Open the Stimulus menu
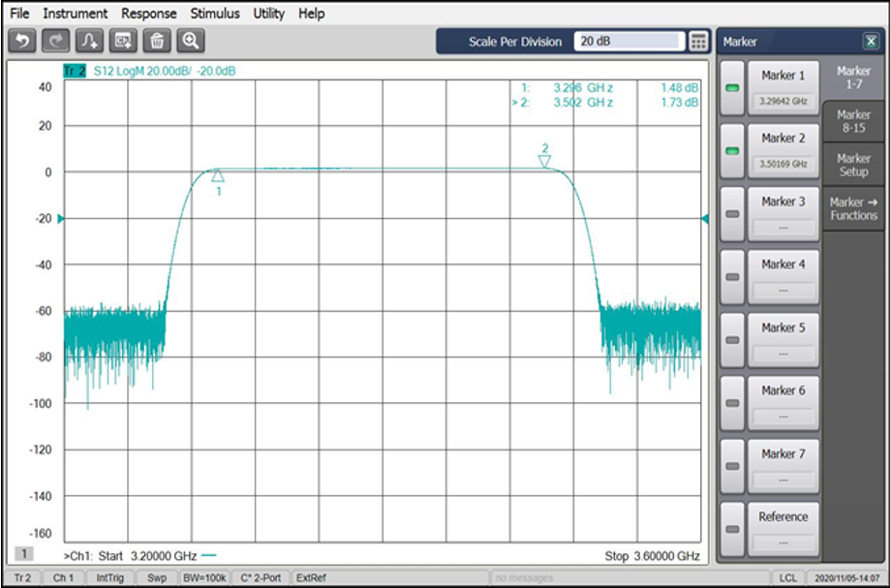 (215, 14)
